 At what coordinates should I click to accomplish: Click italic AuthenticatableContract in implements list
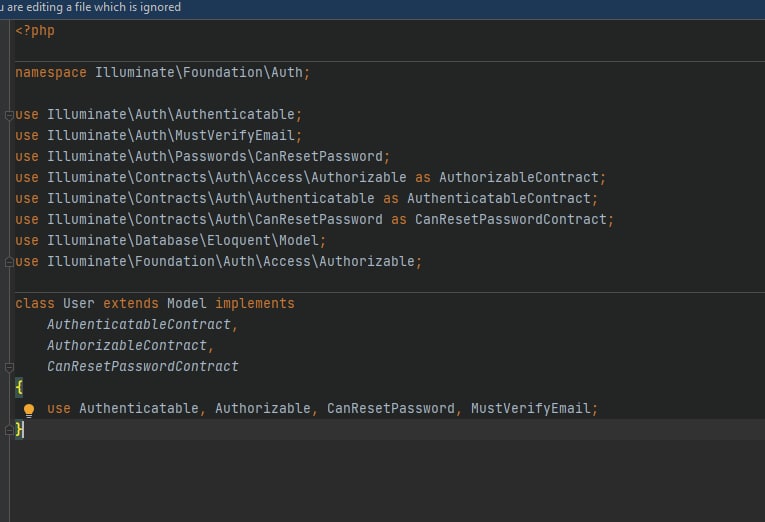[x=139, y=324]
